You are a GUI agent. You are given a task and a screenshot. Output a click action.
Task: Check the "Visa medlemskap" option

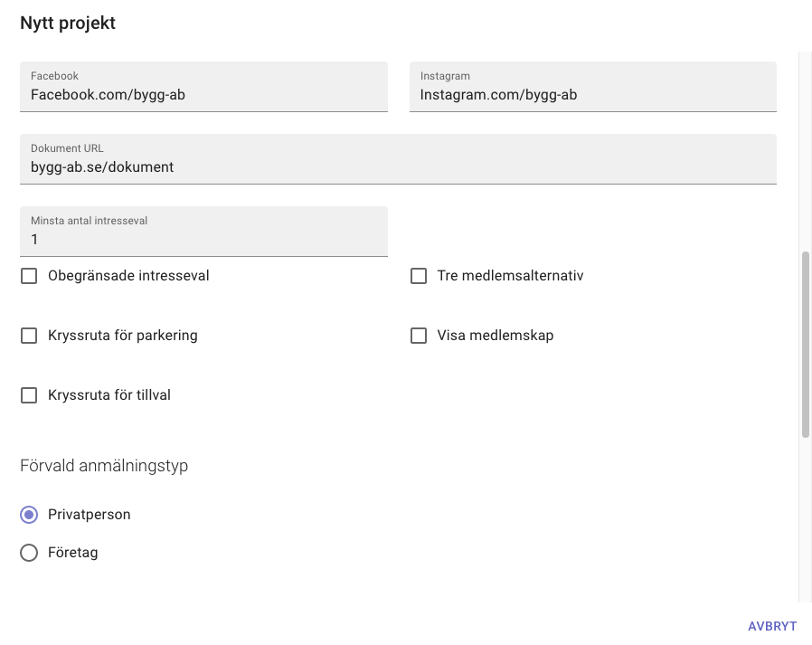pos(419,335)
